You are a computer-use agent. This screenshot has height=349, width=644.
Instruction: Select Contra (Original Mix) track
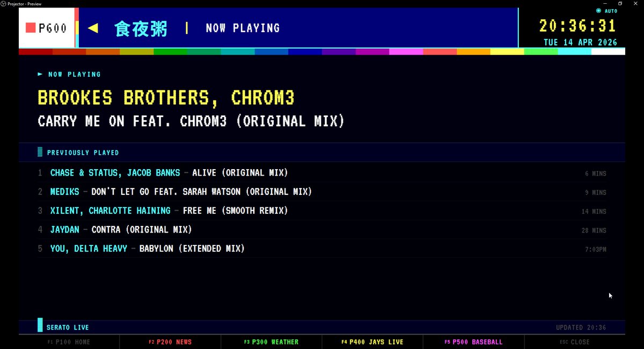[142, 230]
